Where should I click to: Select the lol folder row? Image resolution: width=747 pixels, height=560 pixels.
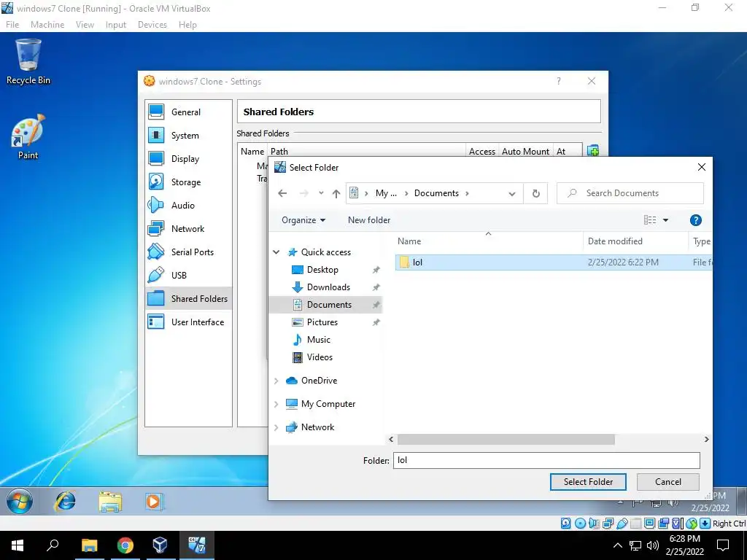point(554,262)
